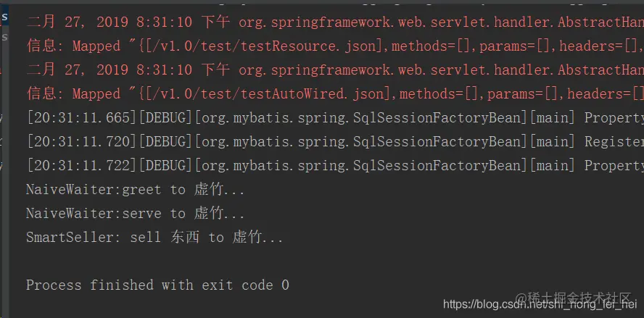Click the 'SmartSeller: sell 东西 to 虚竹...' line

click(x=155, y=237)
